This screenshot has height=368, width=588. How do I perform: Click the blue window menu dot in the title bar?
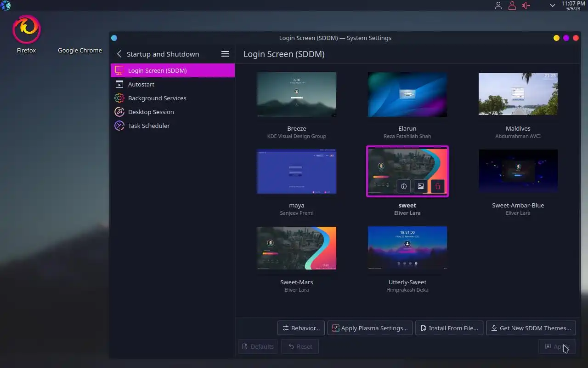114,38
